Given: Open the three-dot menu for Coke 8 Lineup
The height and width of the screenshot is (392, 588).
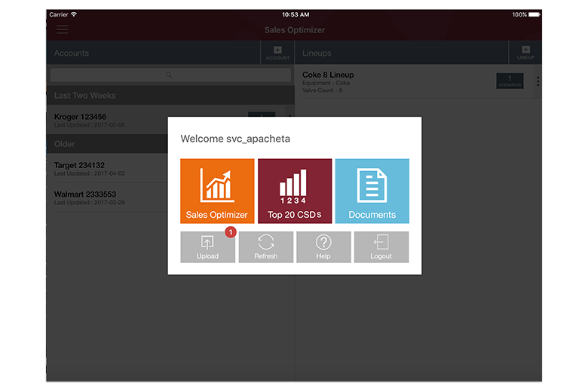Looking at the screenshot, I should (x=537, y=81).
